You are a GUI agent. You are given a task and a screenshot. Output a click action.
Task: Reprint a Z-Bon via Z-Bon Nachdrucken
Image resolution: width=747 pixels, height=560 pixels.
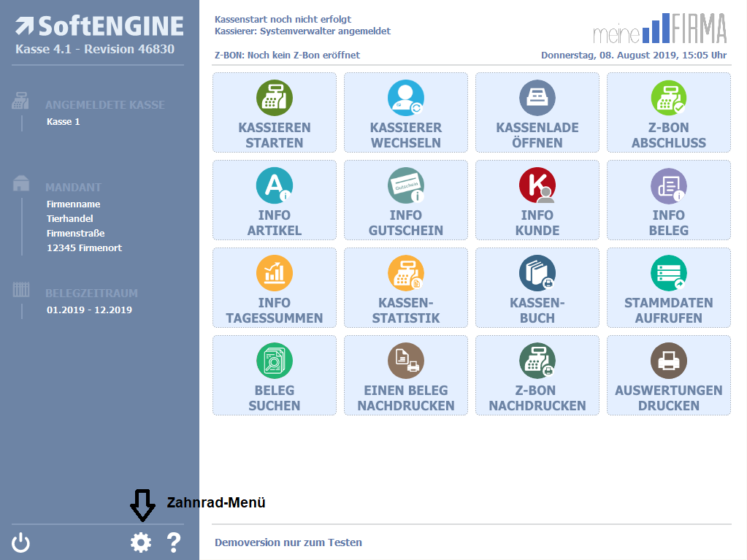537,375
